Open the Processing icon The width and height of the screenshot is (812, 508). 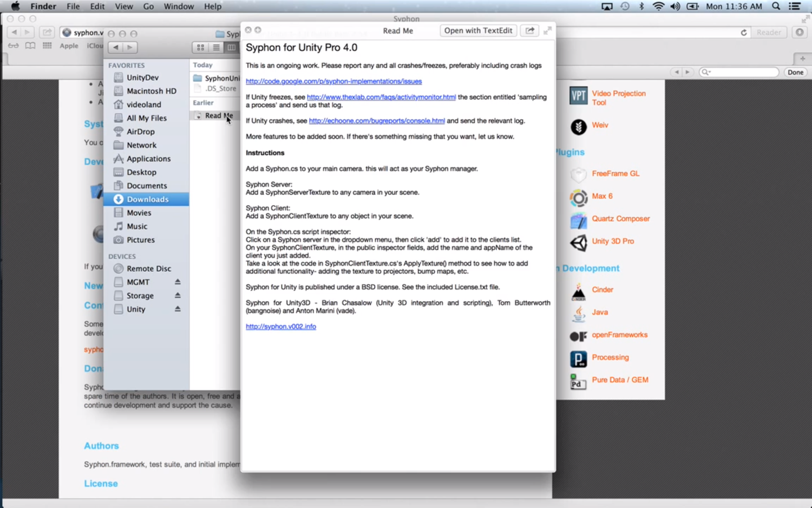pyautogui.click(x=578, y=359)
